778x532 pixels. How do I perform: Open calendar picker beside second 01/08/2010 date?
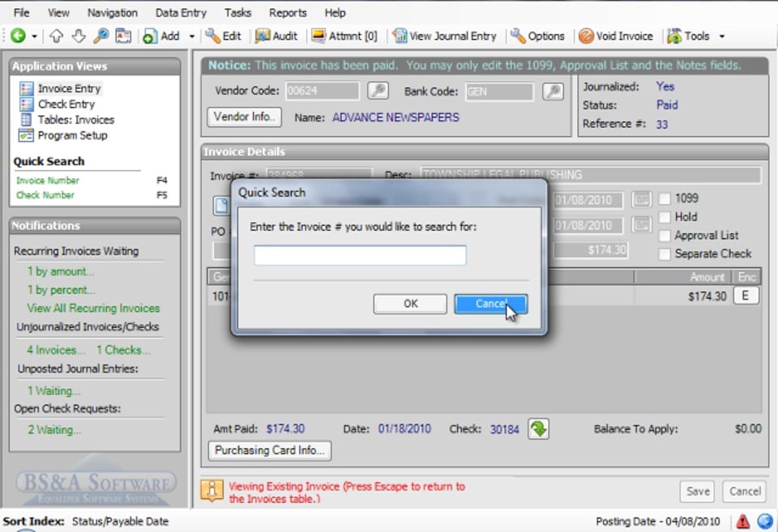[641, 224]
